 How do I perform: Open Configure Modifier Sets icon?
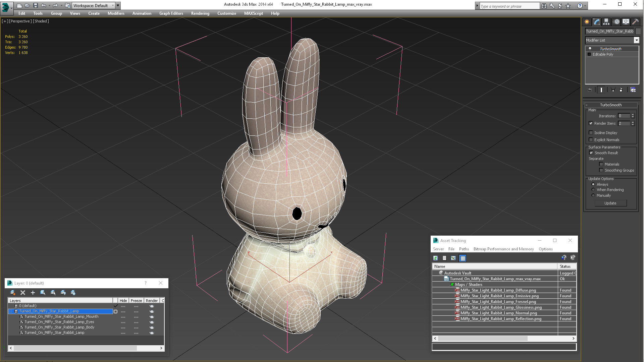click(633, 90)
